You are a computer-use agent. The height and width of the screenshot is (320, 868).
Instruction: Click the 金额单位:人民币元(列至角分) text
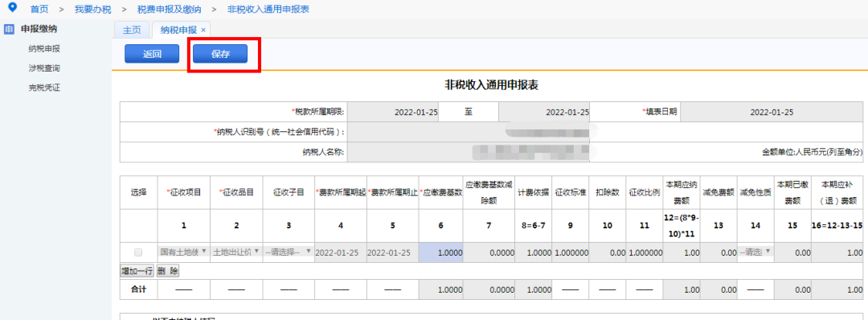tap(812, 152)
